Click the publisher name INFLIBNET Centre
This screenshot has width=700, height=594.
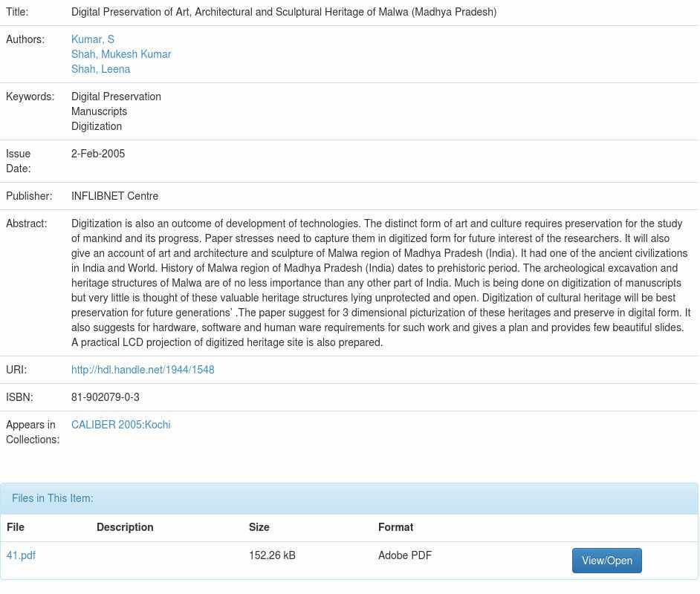tap(114, 196)
